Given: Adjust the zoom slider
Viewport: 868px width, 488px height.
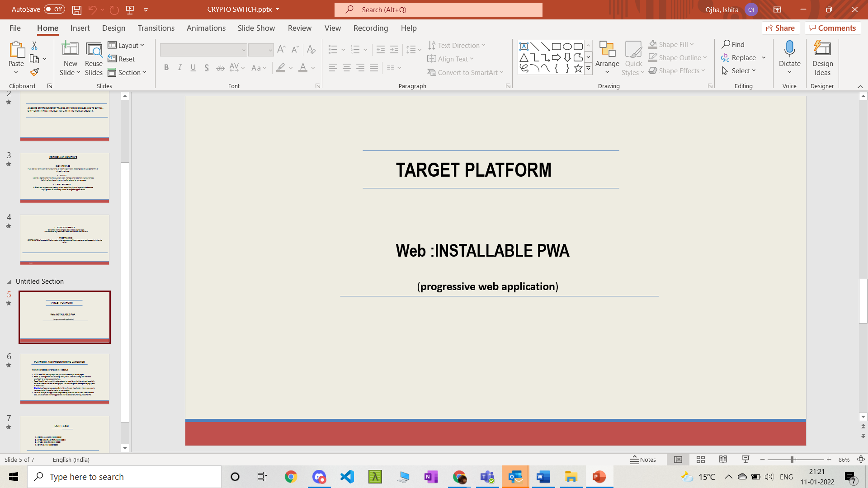Looking at the screenshot, I should coord(792,460).
